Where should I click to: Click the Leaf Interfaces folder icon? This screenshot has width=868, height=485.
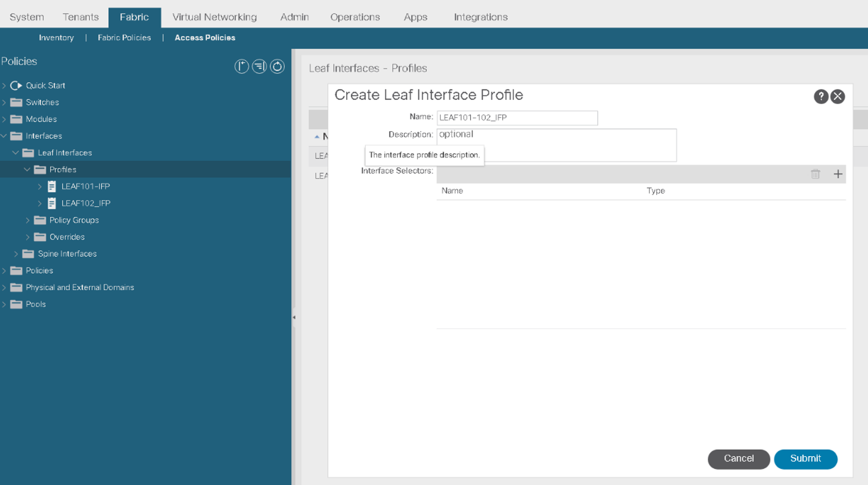pyautogui.click(x=28, y=153)
